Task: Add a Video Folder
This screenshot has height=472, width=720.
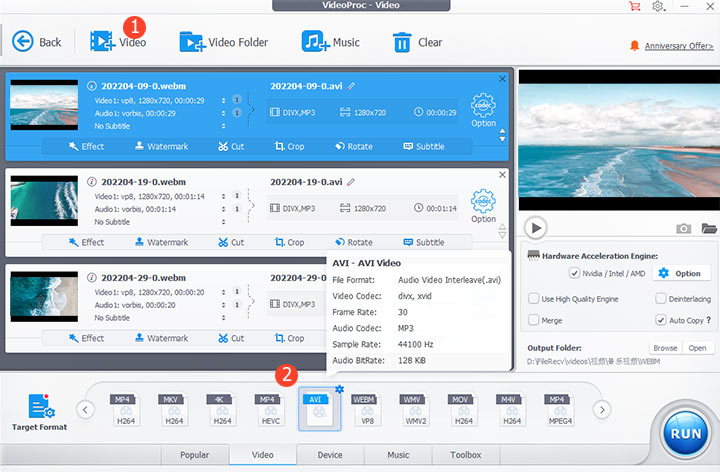Action: coord(224,42)
